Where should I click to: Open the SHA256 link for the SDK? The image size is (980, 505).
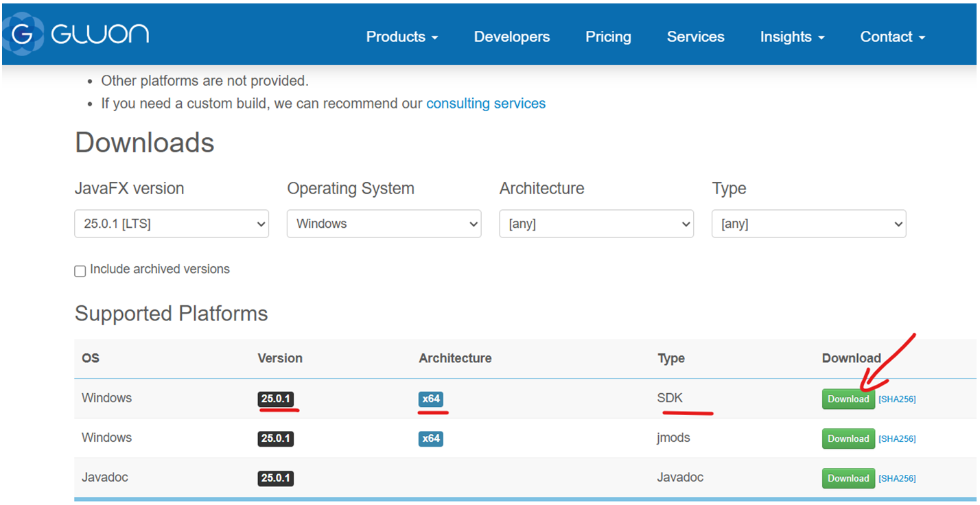coord(898,399)
